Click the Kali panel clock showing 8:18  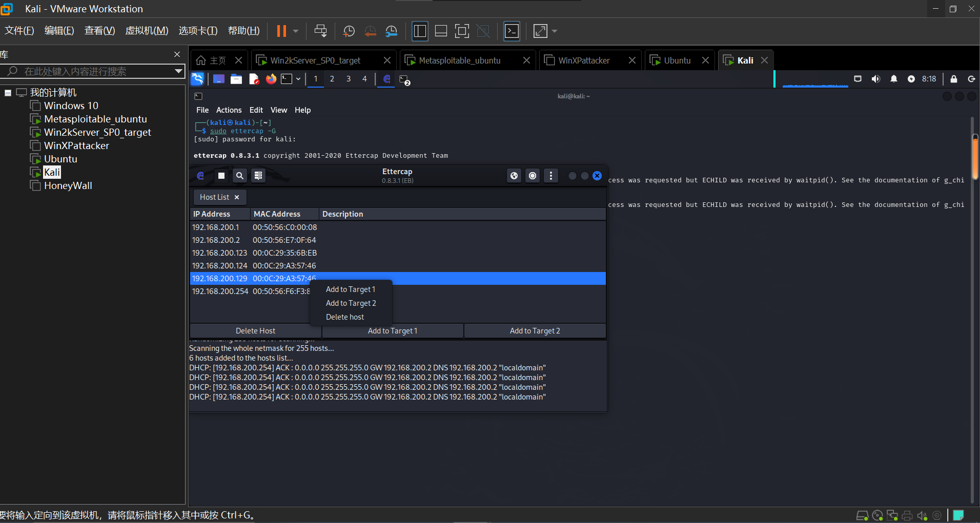coord(929,79)
